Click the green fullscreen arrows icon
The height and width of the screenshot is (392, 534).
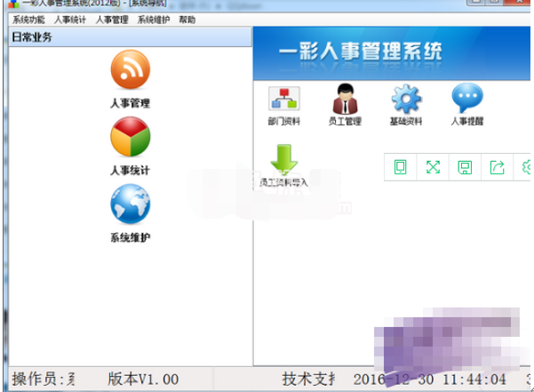[x=433, y=167]
